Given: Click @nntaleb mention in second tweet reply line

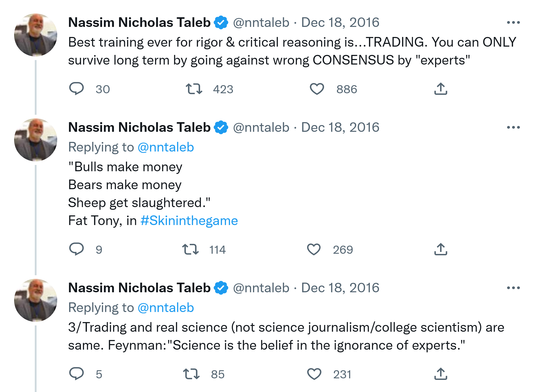Looking at the screenshot, I should click(166, 147).
